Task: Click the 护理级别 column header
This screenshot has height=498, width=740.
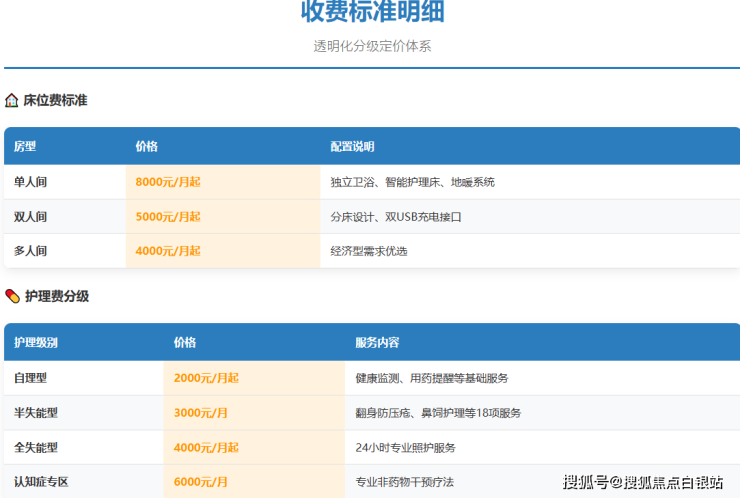Action: tap(36, 342)
